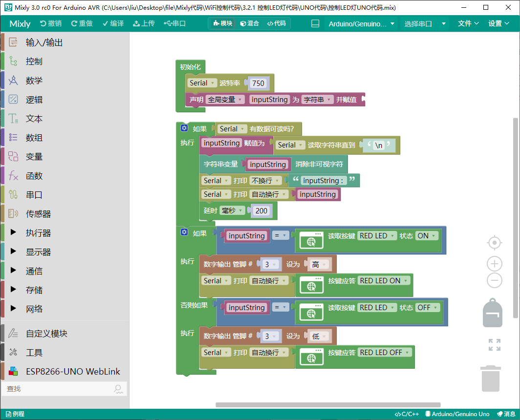Click the gear on the second 如果 block
Image resolution: width=520 pixels, height=420 pixels.
click(x=184, y=232)
